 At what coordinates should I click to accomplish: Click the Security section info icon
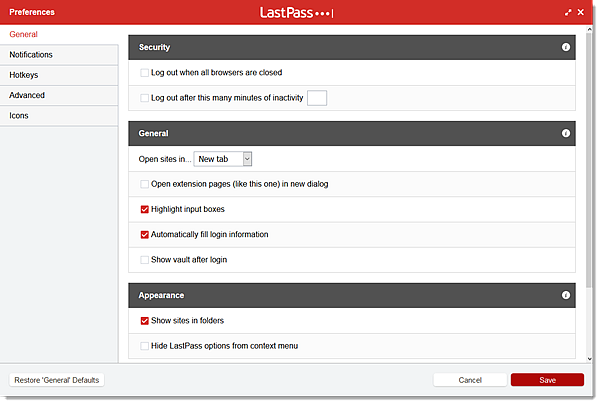coord(565,47)
